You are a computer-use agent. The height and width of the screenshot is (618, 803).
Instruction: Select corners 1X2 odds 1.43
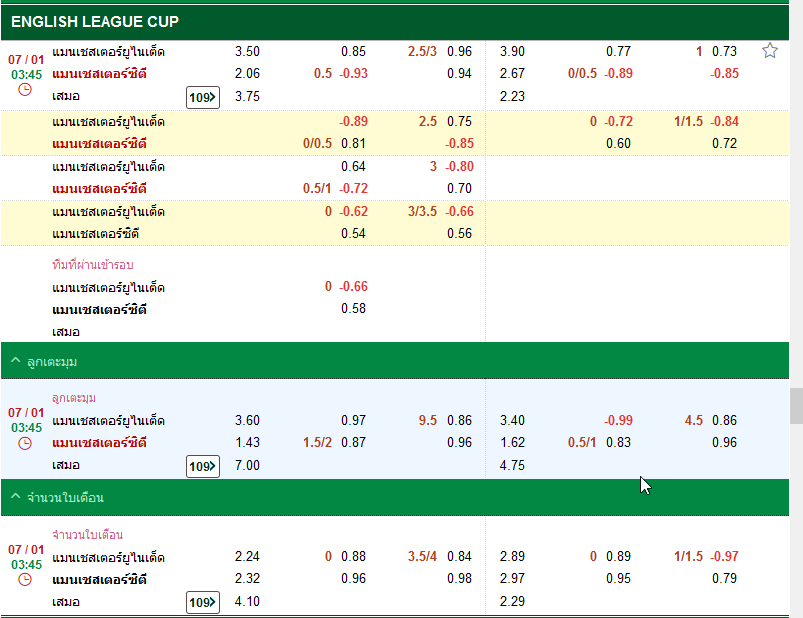247,443
